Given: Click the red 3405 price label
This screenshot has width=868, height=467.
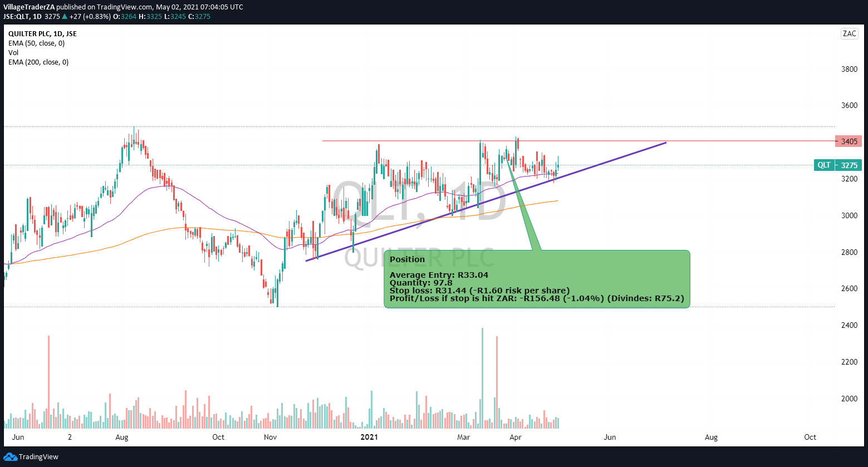Looking at the screenshot, I should pos(849,141).
